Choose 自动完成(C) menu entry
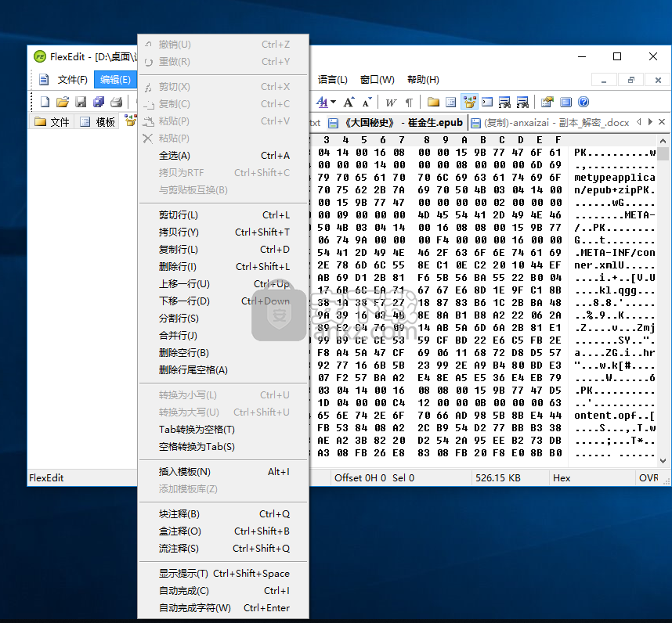Screen dimensions: 672x623 click(223, 590)
